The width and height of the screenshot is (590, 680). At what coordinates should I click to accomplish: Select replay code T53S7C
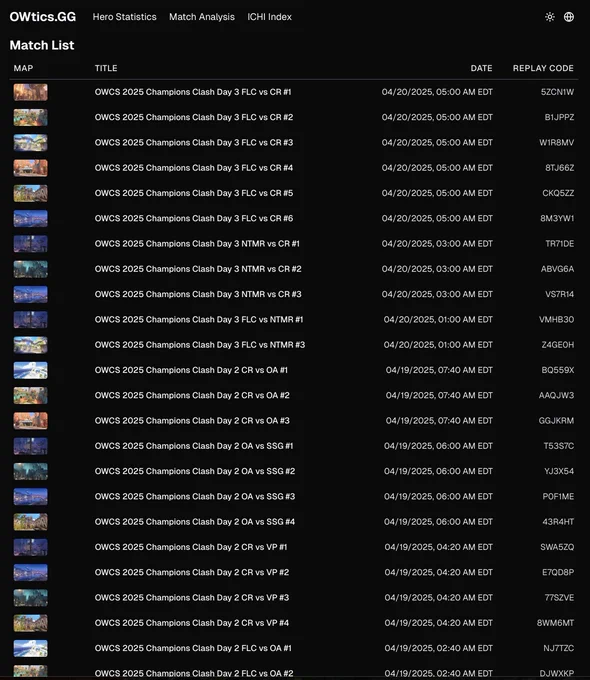coord(559,446)
